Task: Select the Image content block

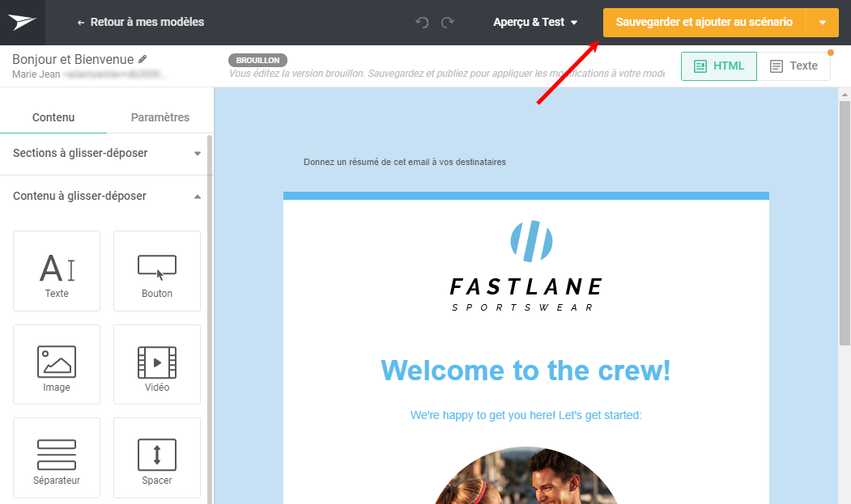Action: tap(57, 365)
